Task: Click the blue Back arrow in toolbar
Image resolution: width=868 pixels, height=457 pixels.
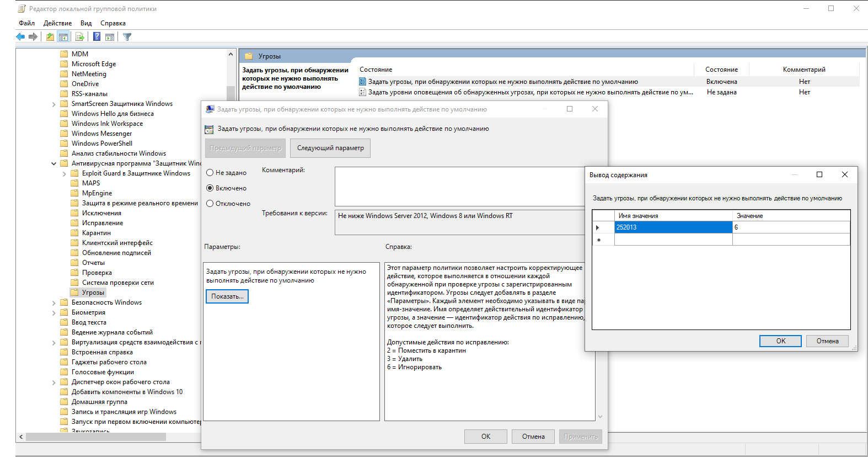Action: (20, 37)
